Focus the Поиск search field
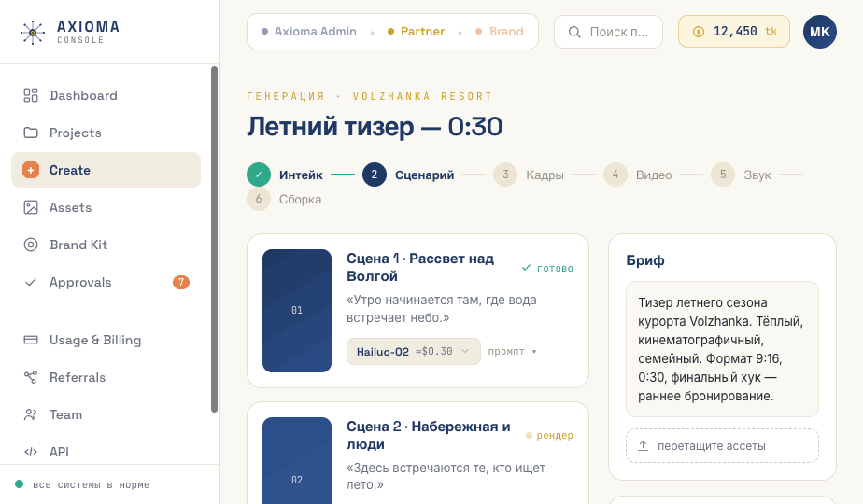 click(608, 32)
